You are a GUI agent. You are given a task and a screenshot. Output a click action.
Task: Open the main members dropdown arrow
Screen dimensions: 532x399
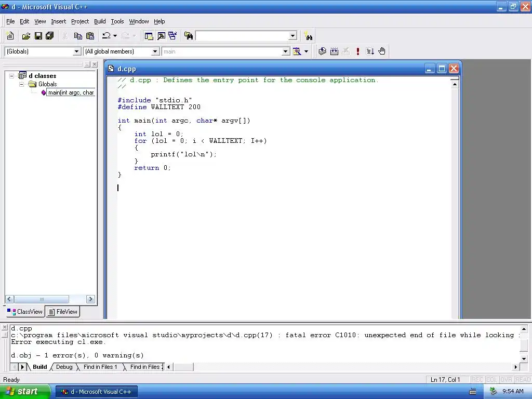tap(286, 51)
